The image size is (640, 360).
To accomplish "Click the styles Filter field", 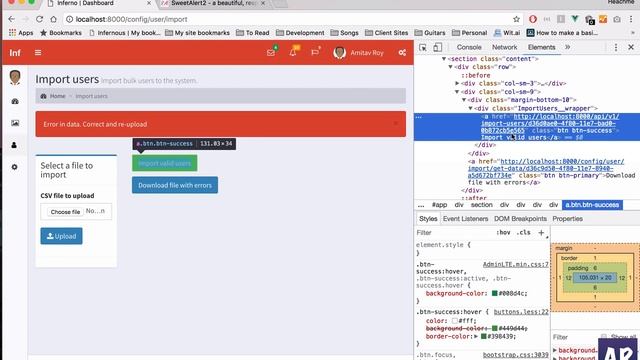I will (453, 233).
